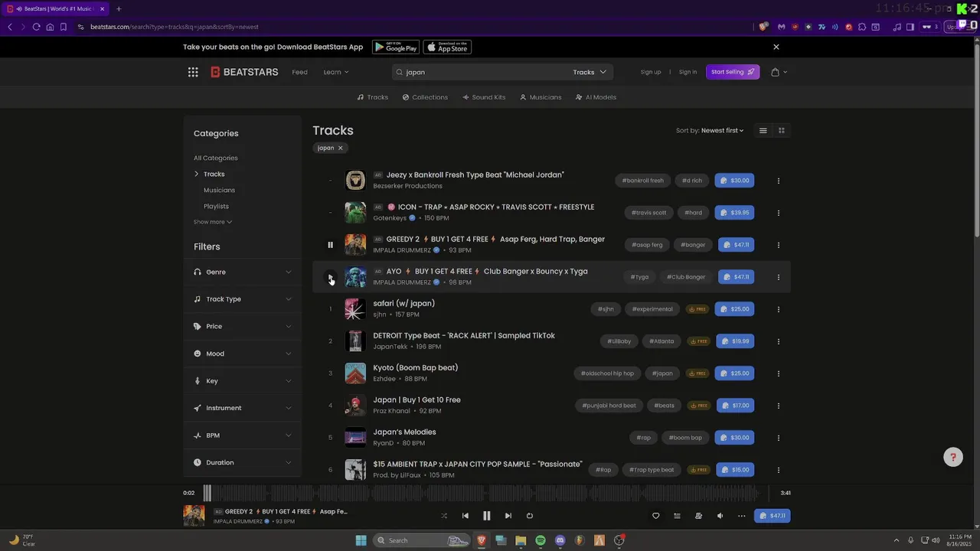Open File Explorer from the taskbar
This screenshot has height=551, width=980.
click(521, 540)
